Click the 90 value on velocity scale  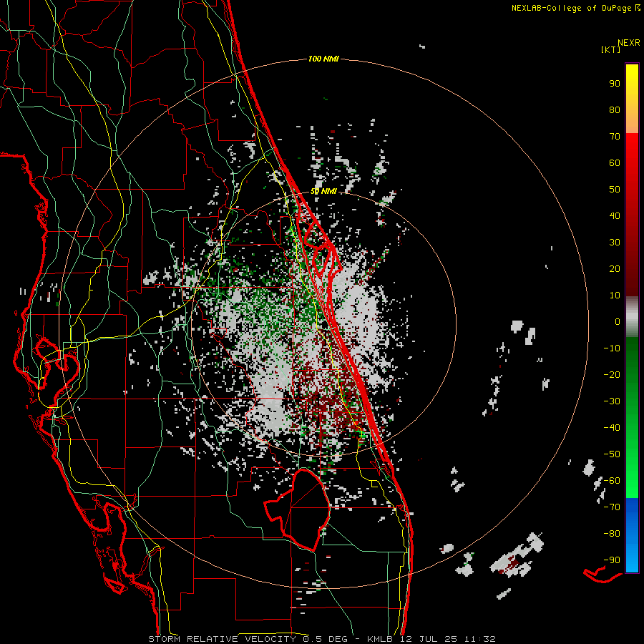(615, 84)
